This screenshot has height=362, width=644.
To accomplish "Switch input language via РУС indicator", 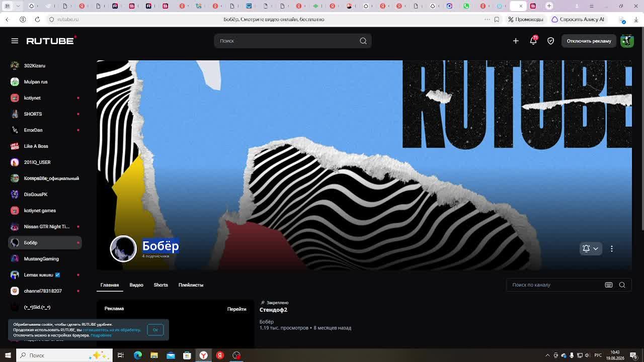I will [598, 355].
